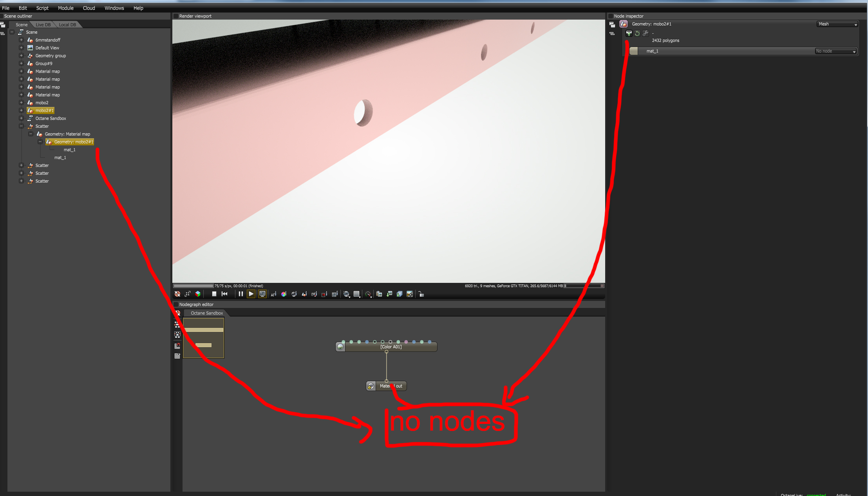
Task: Click the render region picker icon
Action: coord(324,294)
